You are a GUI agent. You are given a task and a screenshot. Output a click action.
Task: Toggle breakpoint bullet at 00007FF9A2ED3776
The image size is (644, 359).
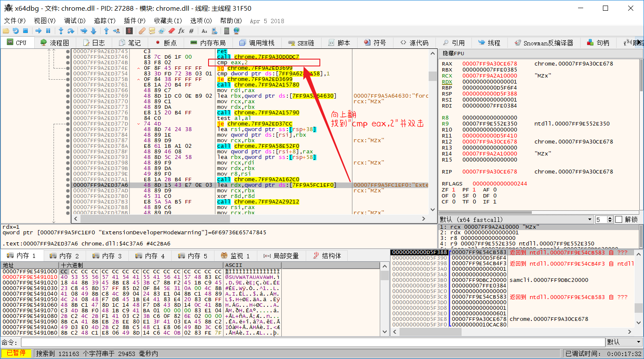[68, 113]
